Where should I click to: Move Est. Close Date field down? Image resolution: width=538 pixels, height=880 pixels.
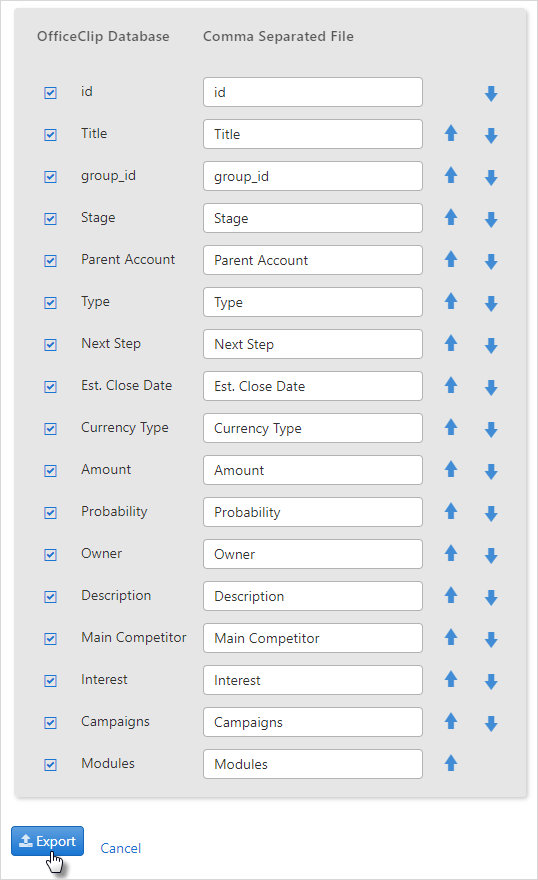[491, 387]
